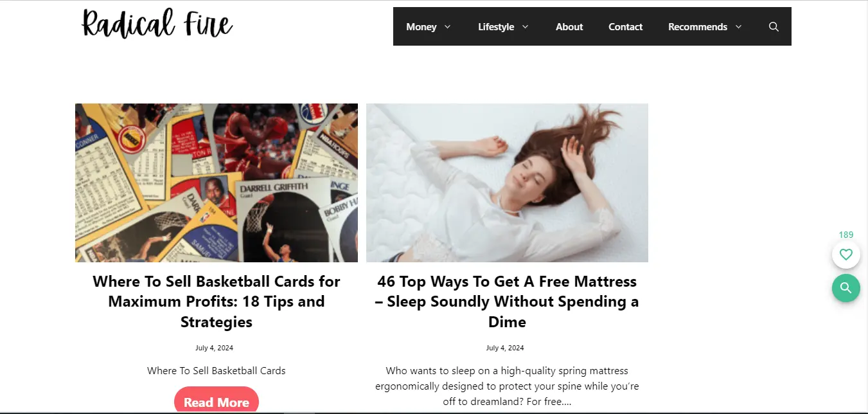Click the Read More button
Screen dimensions: 868x414
pyautogui.click(x=217, y=402)
